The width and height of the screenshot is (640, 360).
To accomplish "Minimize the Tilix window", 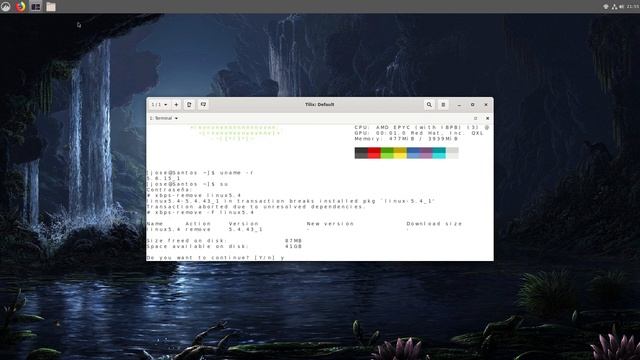I will tap(459, 105).
